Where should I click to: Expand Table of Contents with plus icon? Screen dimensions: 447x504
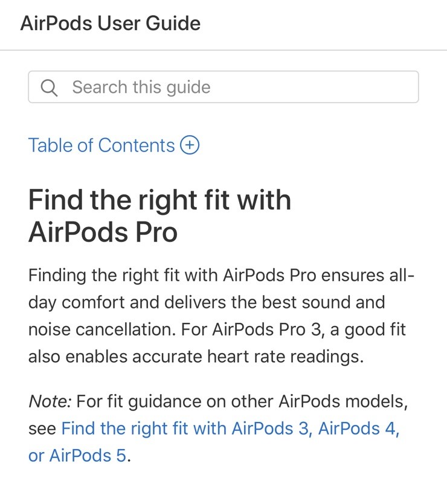pos(190,145)
